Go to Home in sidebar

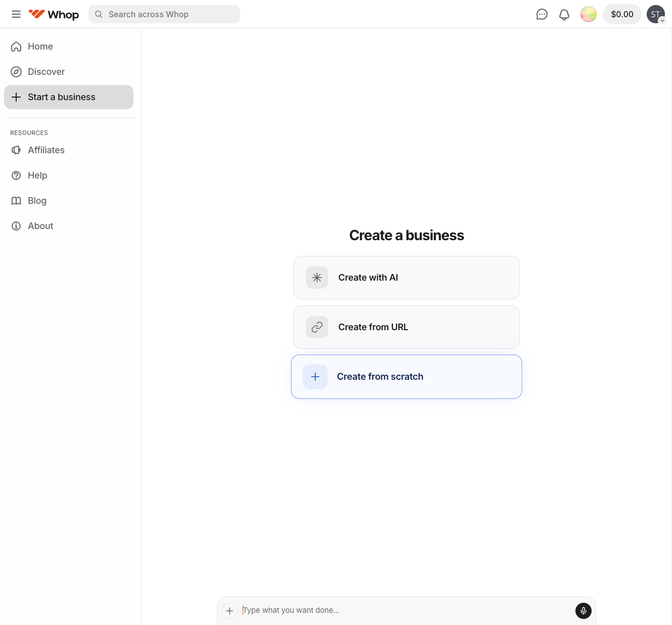point(69,47)
